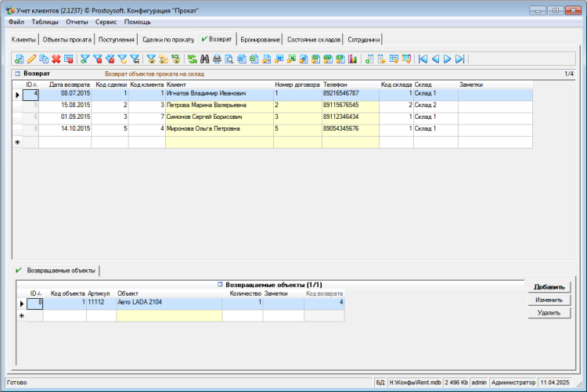Open the bar chart diagram icon
The width and height of the screenshot is (587, 392).
(x=353, y=59)
